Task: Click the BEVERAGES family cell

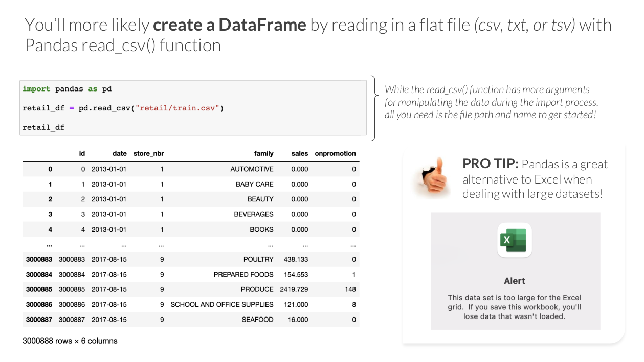Action: 254,214
